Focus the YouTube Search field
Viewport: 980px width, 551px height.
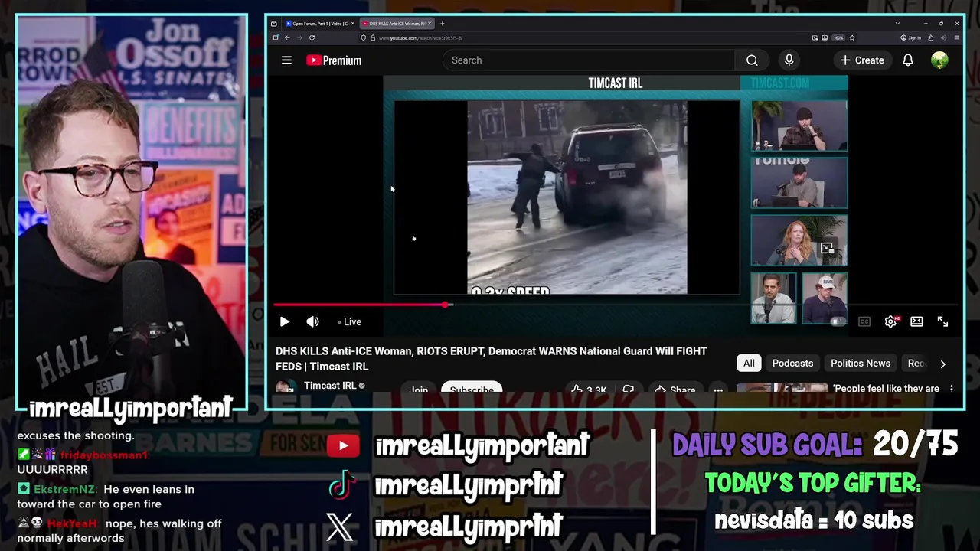589,60
